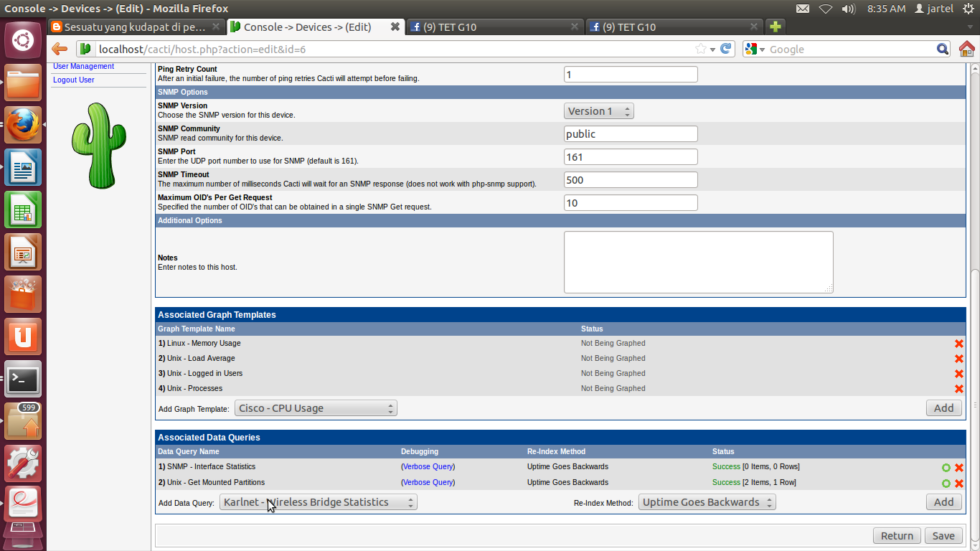Click the Add button for data queries
980x551 pixels.
[x=943, y=502]
